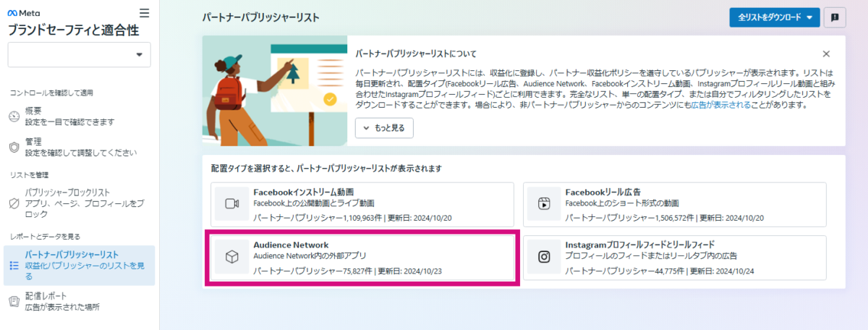This screenshot has width=868, height=330.
Task: Click the パートナーパブリッシャーリスト list icon
Action: [x=14, y=266]
